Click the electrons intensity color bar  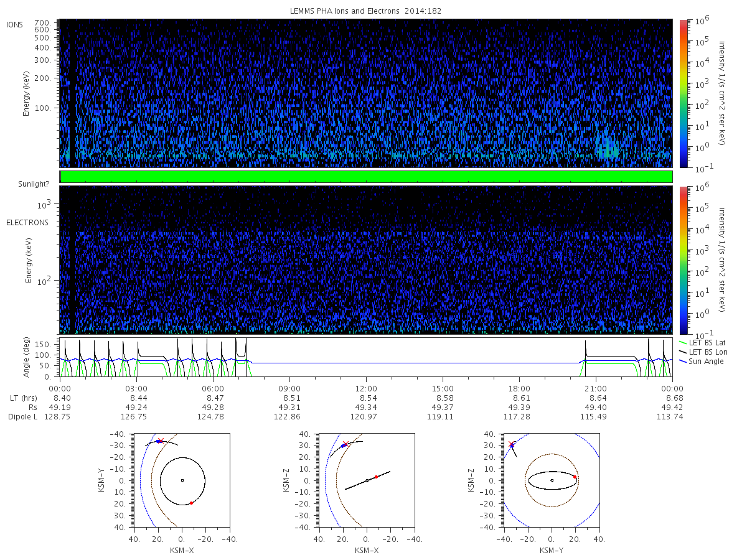(x=682, y=259)
